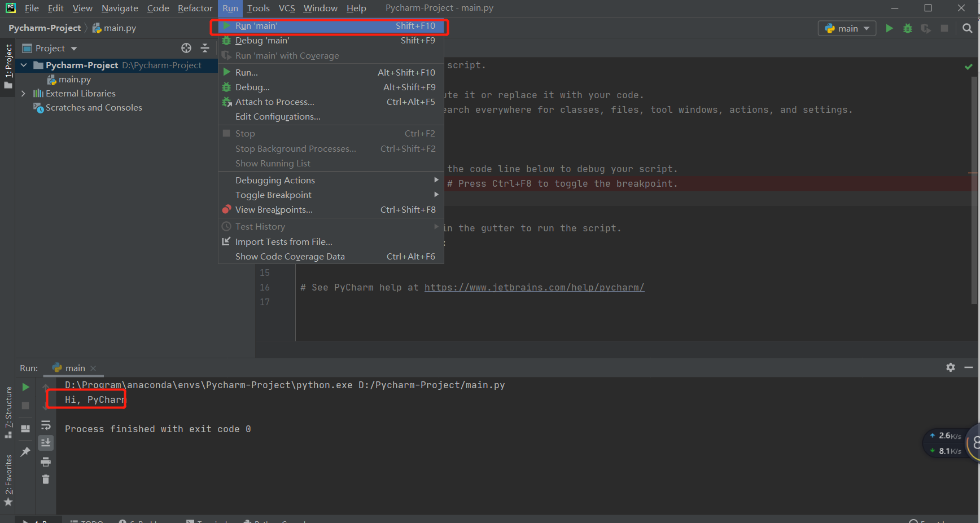This screenshot has width=980, height=523.
Task: Click the Collapse All icon in Project panel
Action: (205, 48)
